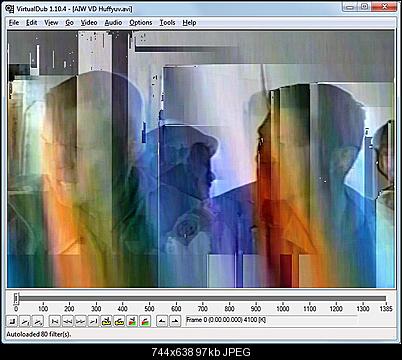Open the Video menu
Screen dimensions: 402x360
click(89, 23)
